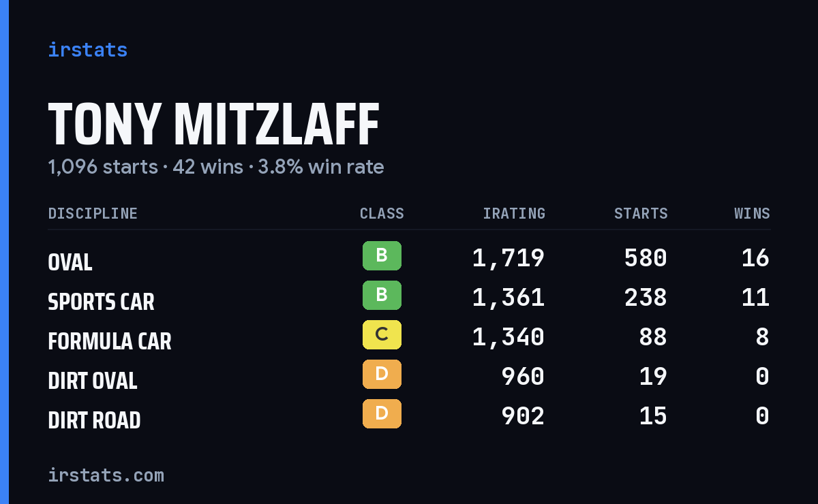The image size is (818, 504).
Task: Select the DIRT ROAD discipline row
Action: pyautogui.click(x=409, y=417)
